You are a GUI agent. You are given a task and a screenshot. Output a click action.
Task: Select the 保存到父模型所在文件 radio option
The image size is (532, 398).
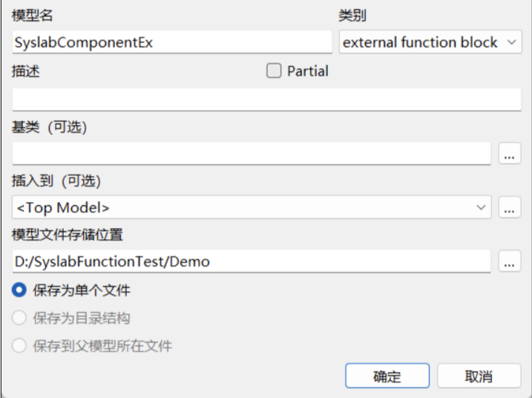click(x=20, y=346)
